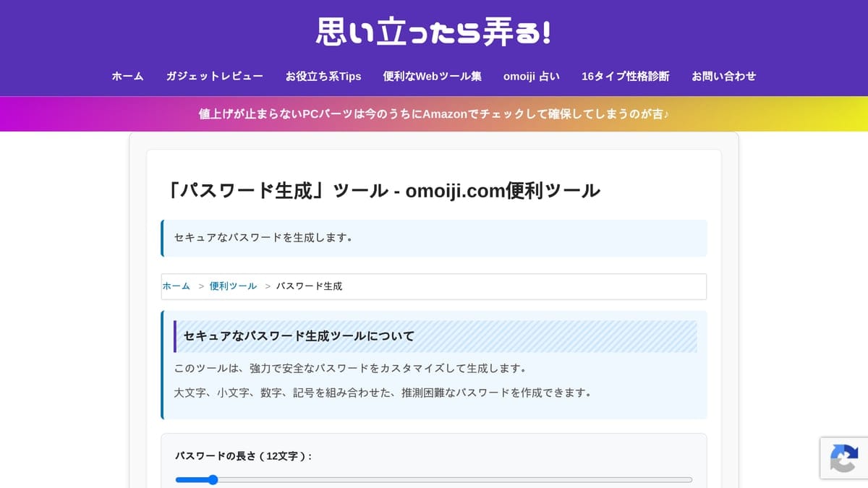Open the ホーム navigation menu item
This screenshot has height=488, width=868.
(127, 76)
